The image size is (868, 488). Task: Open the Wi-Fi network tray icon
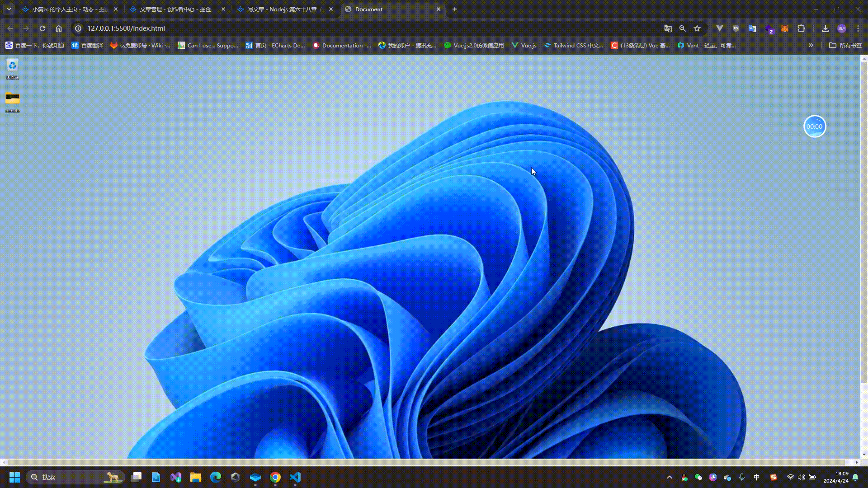point(791,477)
